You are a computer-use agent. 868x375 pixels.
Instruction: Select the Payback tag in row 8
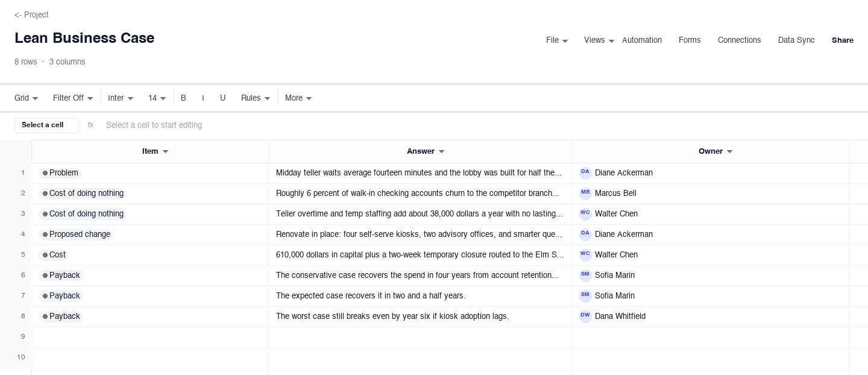61,317
